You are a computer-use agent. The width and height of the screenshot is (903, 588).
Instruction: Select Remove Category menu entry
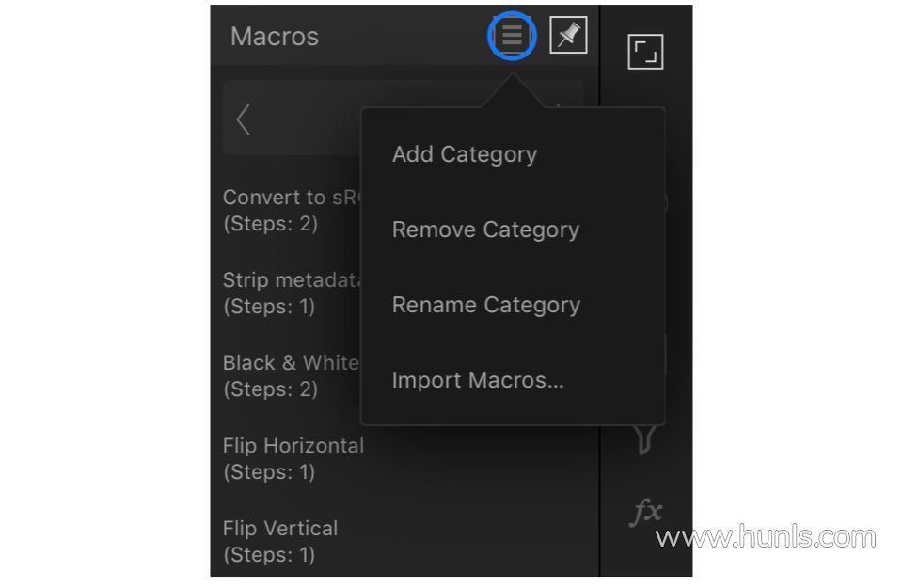pos(485,230)
